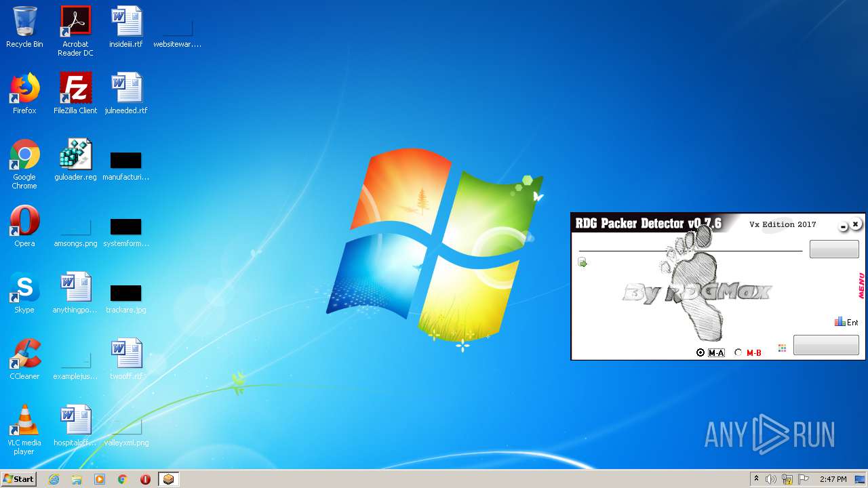Open VLC media player shortcut
This screenshot has width=868, height=488.
pos(24,430)
